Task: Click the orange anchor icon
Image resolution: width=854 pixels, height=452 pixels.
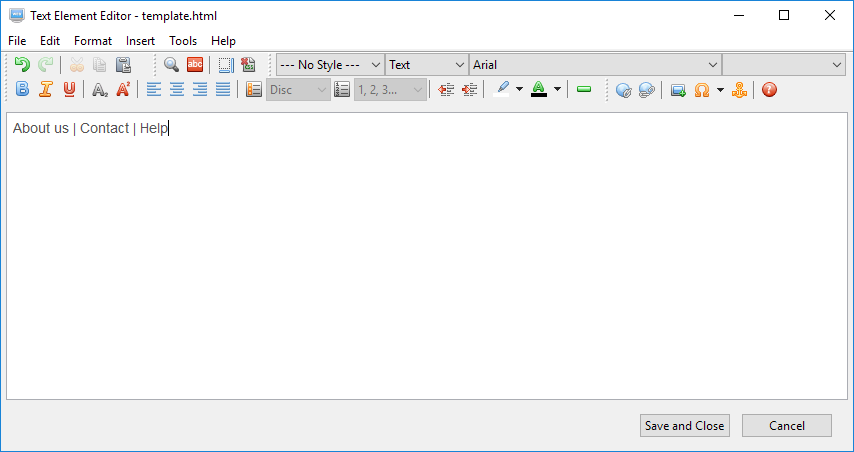Action: coord(739,90)
